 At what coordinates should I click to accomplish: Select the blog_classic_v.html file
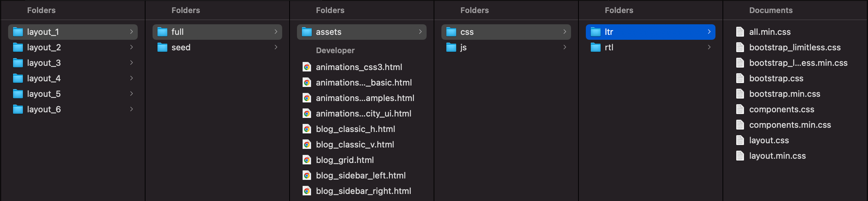(x=355, y=145)
